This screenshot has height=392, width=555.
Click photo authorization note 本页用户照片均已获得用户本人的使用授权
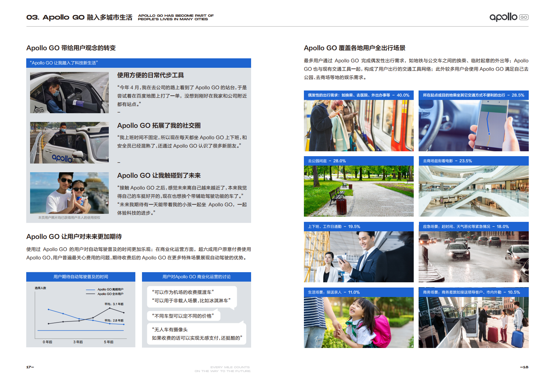click(x=69, y=218)
